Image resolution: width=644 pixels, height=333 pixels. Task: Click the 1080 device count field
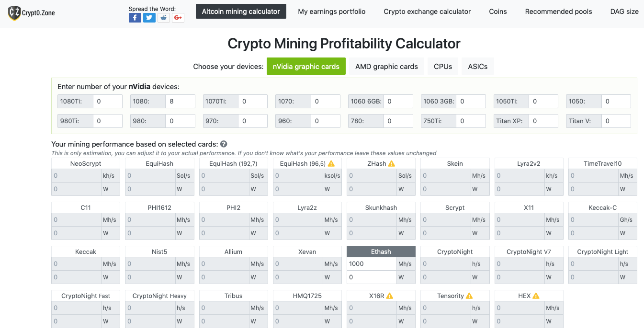tap(180, 102)
